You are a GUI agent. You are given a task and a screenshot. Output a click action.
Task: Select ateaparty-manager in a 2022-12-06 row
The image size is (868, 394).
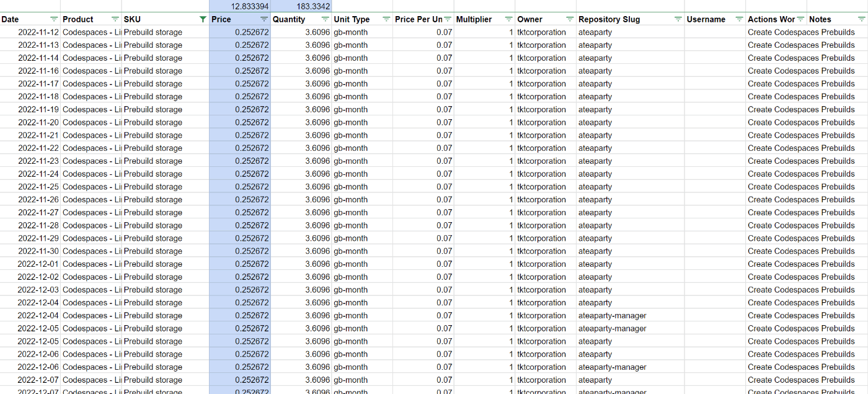click(x=631, y=367)
